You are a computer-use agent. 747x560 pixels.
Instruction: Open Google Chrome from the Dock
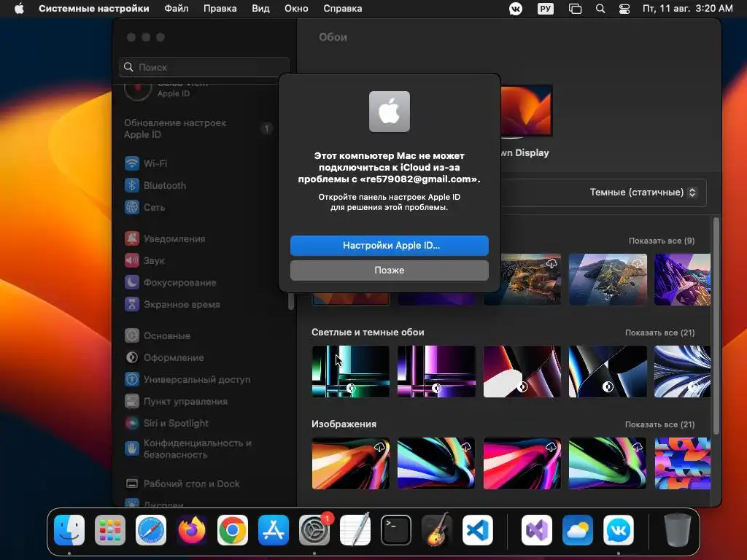pyautogui.click(x=233, y=530)
